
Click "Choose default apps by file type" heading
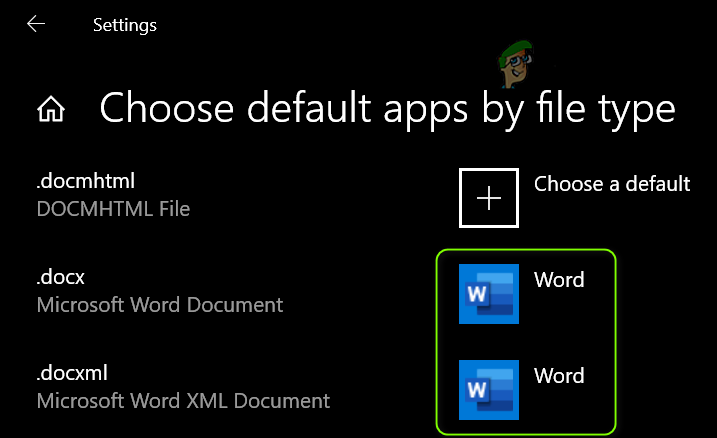point(387,109)
